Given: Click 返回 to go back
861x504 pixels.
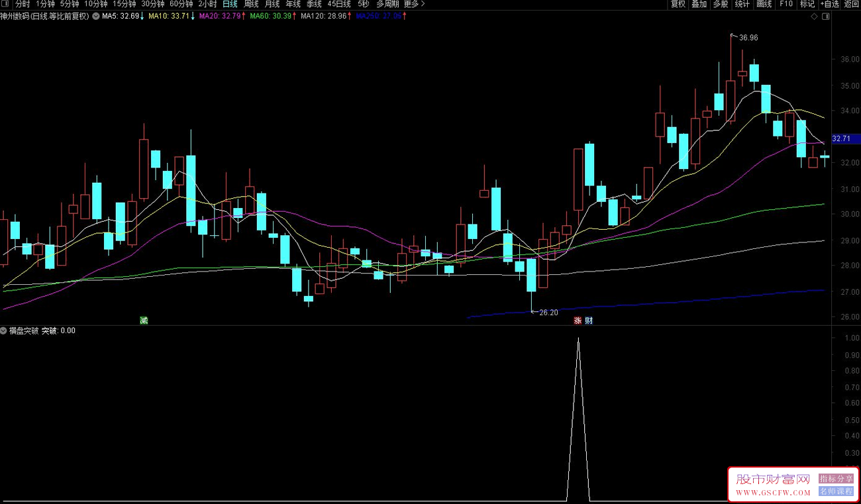Looking at the screenshot, I should [x=851, y=4].
